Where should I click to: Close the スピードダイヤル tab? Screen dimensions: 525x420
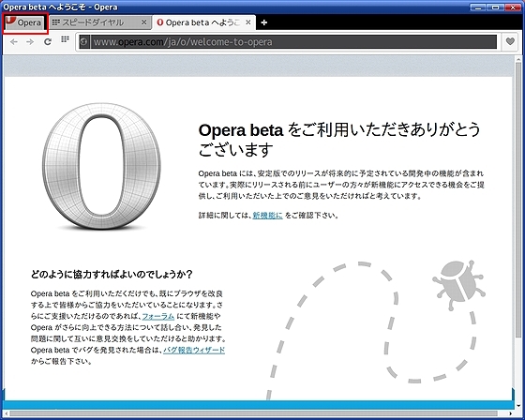(x=144, y=22)
